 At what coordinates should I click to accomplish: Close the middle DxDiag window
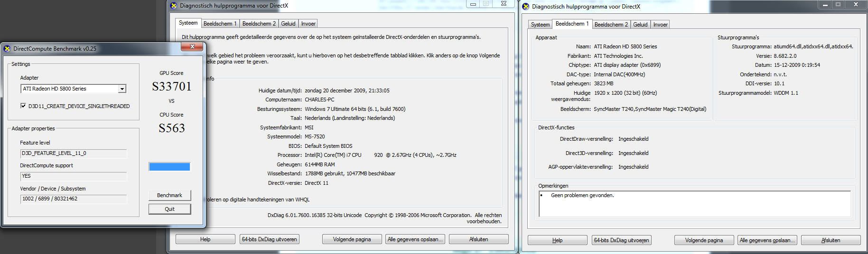click(x=503, y=3)
